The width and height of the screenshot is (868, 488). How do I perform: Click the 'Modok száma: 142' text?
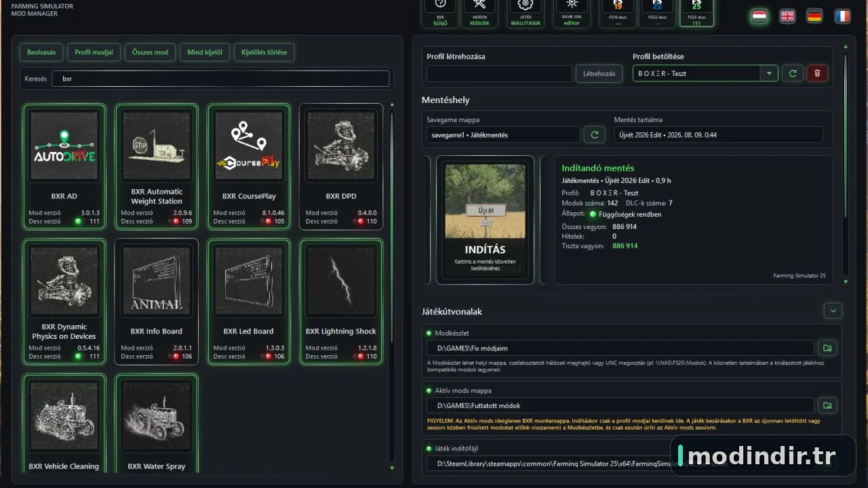click(x=589, y=203)
